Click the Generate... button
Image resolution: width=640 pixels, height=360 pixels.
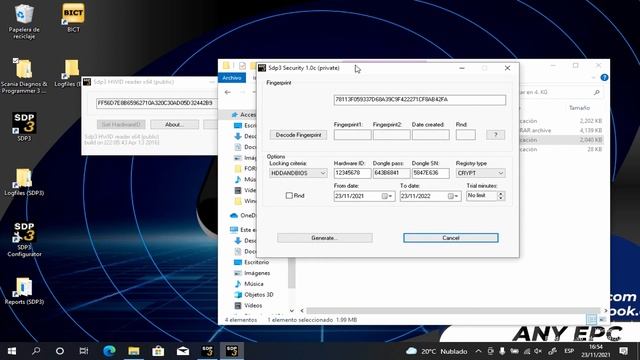pos(324,238)
